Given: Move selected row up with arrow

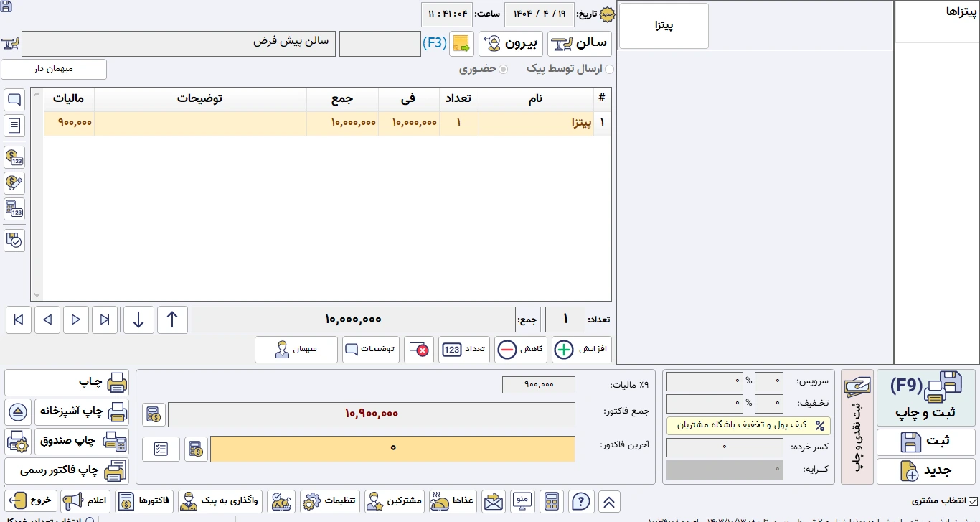Looking at the screenshot, I should (172, 320).
